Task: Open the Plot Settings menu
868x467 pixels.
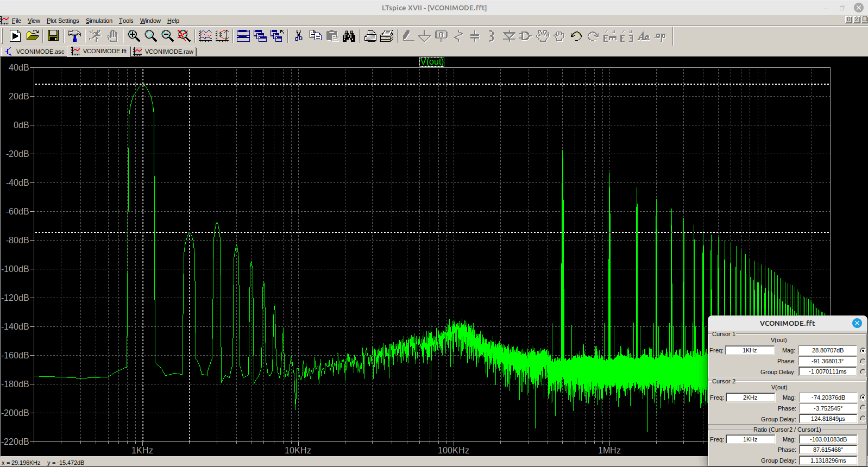Action: point(62,21)
